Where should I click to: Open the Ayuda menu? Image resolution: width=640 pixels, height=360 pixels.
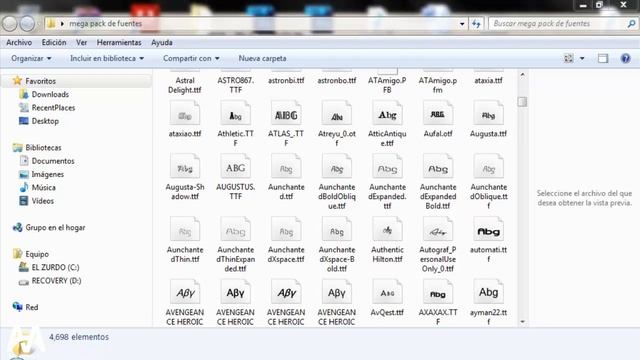click(162, 42)
